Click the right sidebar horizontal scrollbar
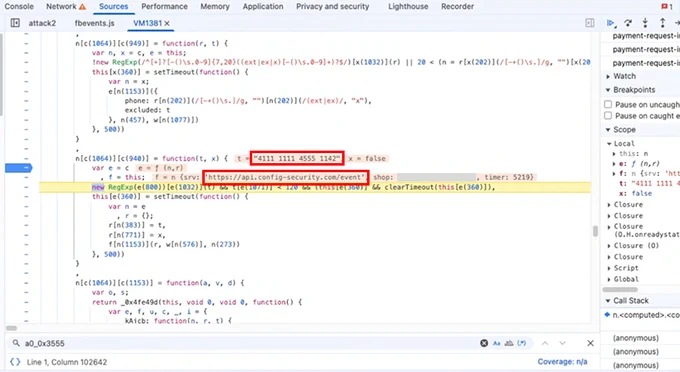The image size is (680, 372). (x=620, y=289)
